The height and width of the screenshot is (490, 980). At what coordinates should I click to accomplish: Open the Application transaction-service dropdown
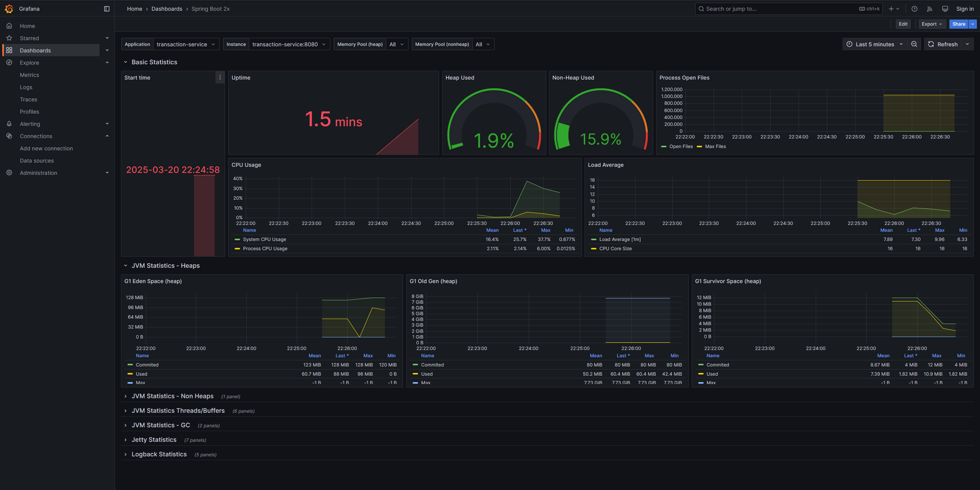click(x=186, y=44)
